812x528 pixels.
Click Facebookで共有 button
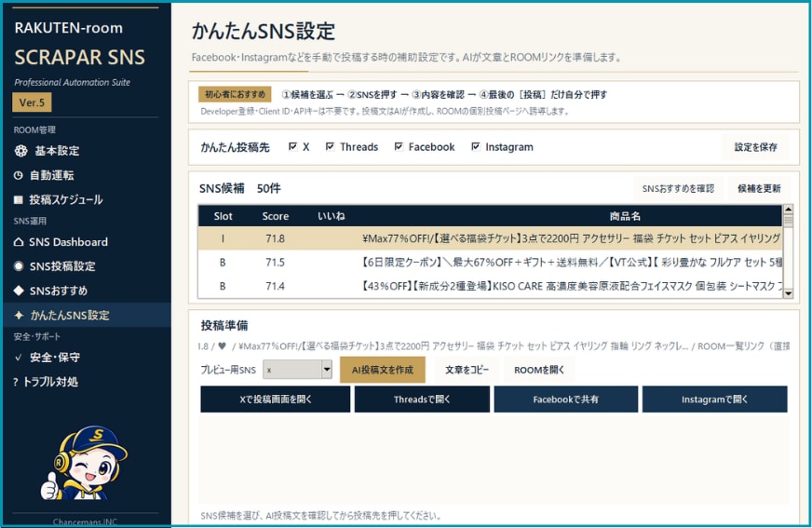[565, 399]
